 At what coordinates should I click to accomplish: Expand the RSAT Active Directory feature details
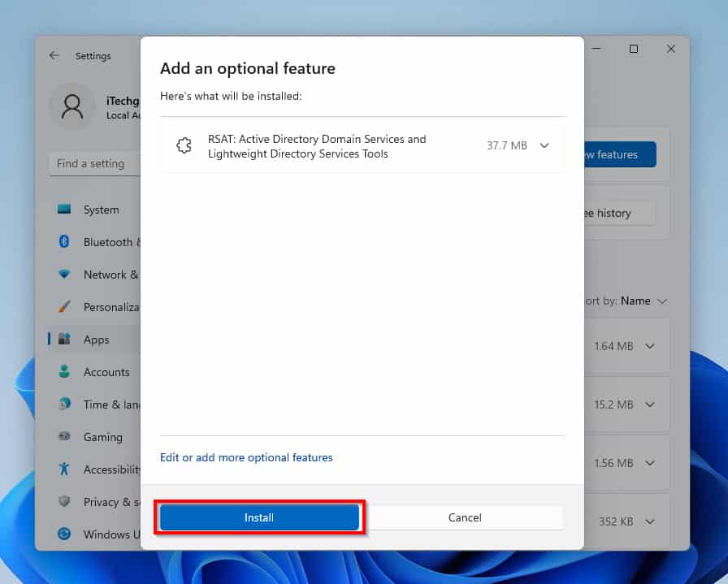544,145
